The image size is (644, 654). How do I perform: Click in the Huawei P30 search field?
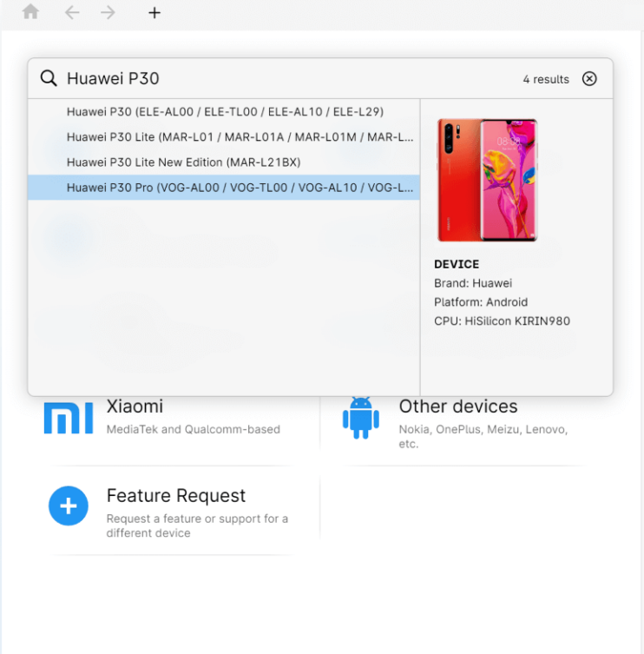tap(292, 78)
